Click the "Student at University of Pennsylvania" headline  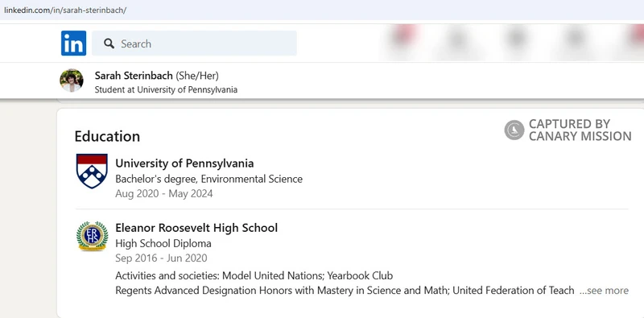coord(166,89)
